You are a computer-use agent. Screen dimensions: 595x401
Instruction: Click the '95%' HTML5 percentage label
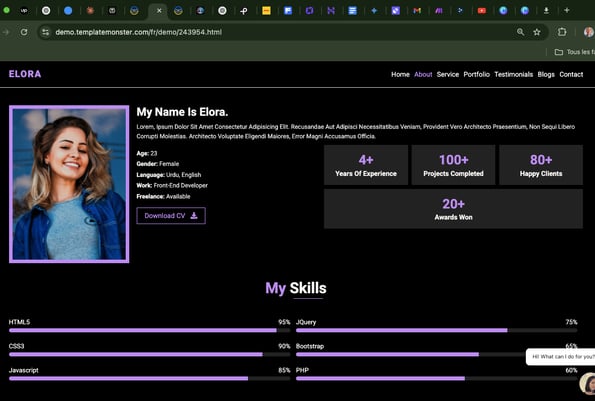point(284,322)
